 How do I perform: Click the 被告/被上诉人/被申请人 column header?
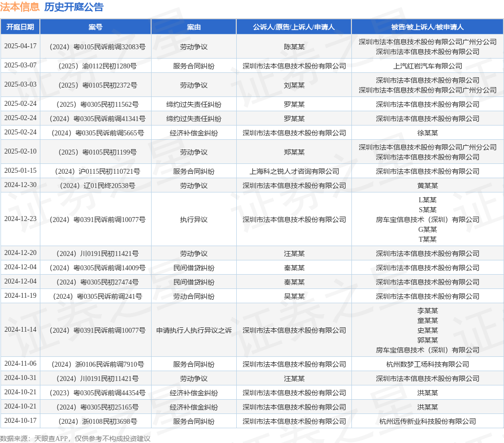click(x=428, y=27)
